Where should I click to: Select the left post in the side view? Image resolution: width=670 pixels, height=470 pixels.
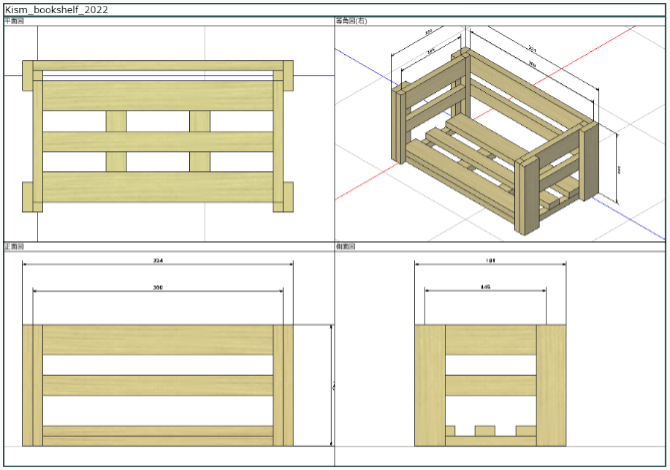pos(430,385)
